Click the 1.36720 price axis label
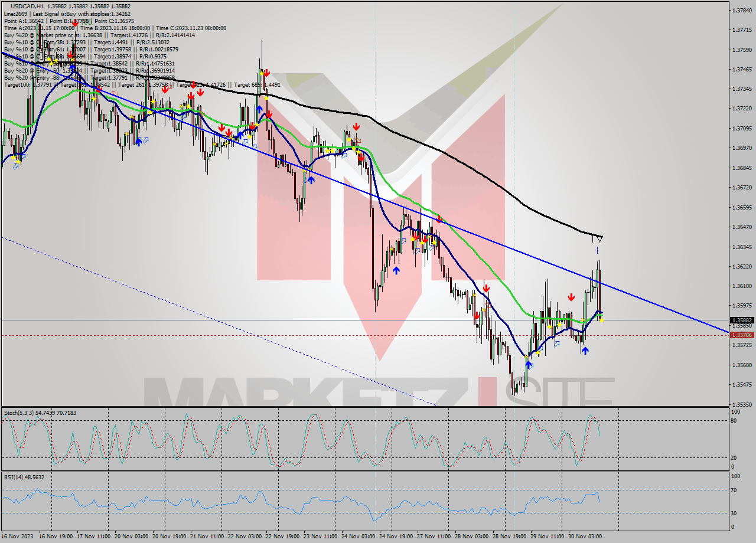Viewport: 756px width, 543px height. [742, 187]
